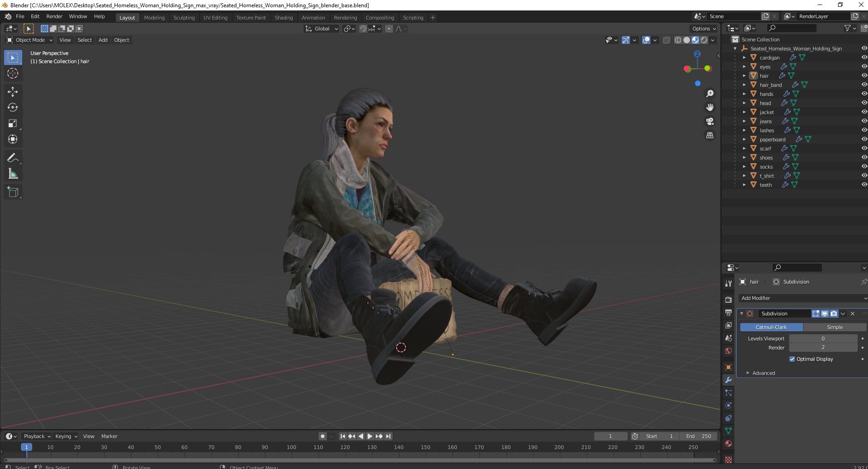Open the Playback dropdown

point(37,436)
